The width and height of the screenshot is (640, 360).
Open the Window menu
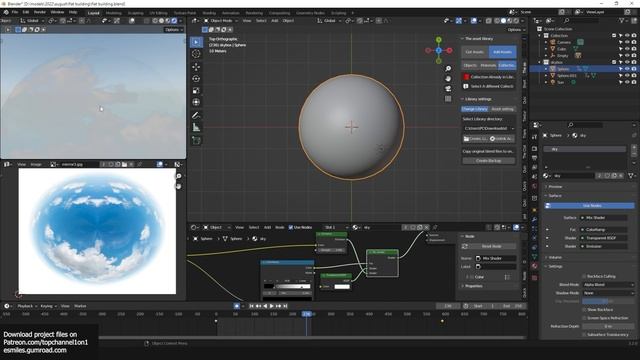pyautogui.click(x=57, y=12)
